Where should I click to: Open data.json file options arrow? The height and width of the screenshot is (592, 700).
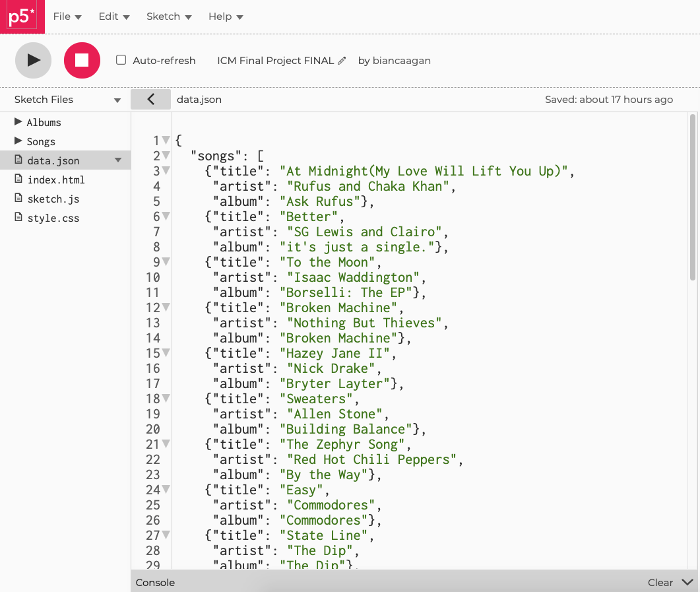click(119, 160)
